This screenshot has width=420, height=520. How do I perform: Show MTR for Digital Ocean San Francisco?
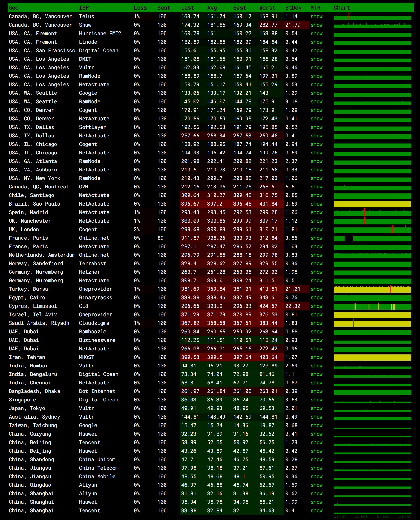click(x=317, y=50)
